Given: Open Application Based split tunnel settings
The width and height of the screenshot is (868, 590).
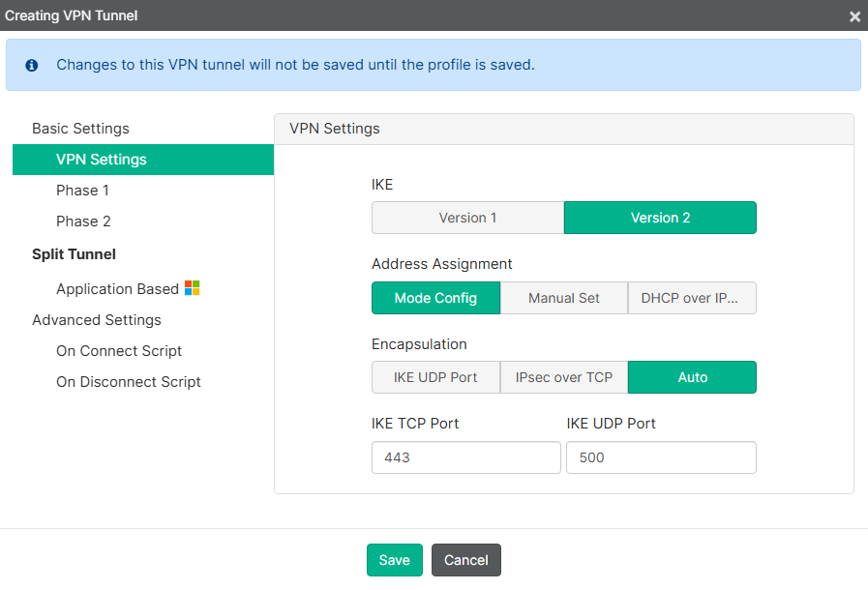Looking at the screenshot, I should (119, 288).
